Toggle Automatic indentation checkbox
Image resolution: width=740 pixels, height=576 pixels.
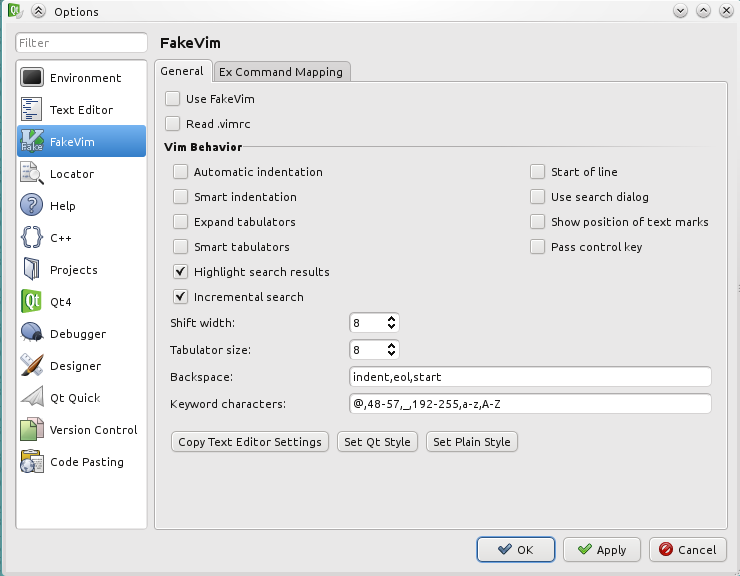[180, 172]
